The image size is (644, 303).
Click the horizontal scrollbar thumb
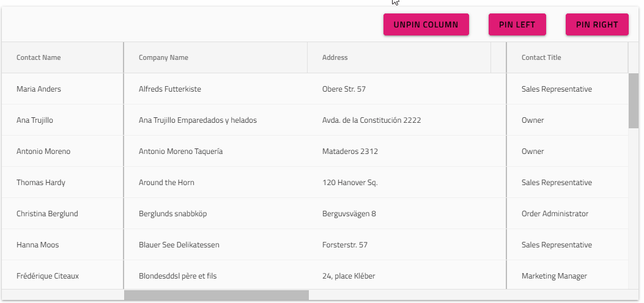[x=217, y=296]
